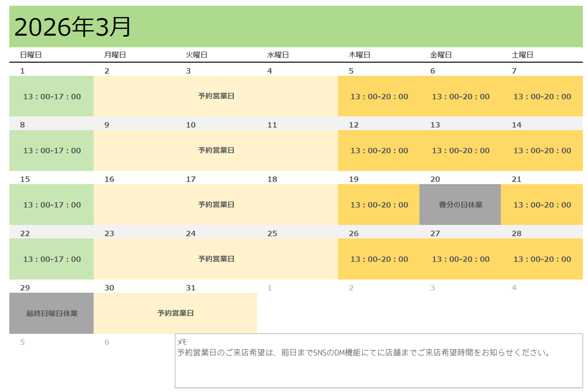Click the grayed-out next-month date 5

pyautogui.click(x=23, y=343)
